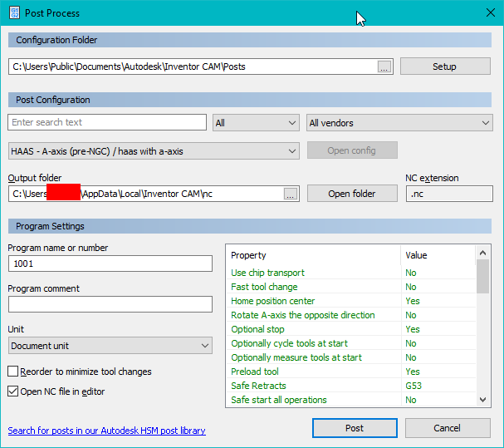The height and width of the screenshot is (448, 504).
Task: Click the Setup button
Action: point(445,66)
